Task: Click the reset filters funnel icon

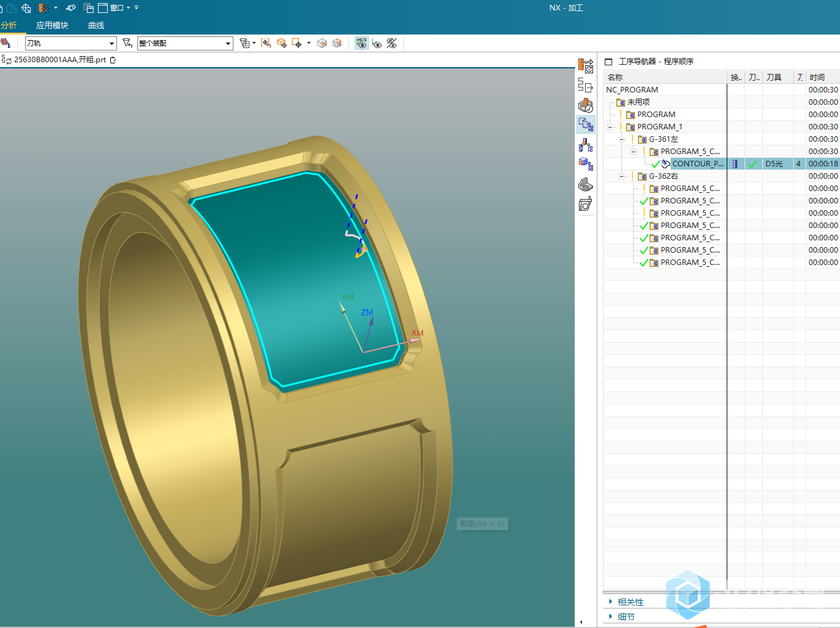Action: point(127,43)
